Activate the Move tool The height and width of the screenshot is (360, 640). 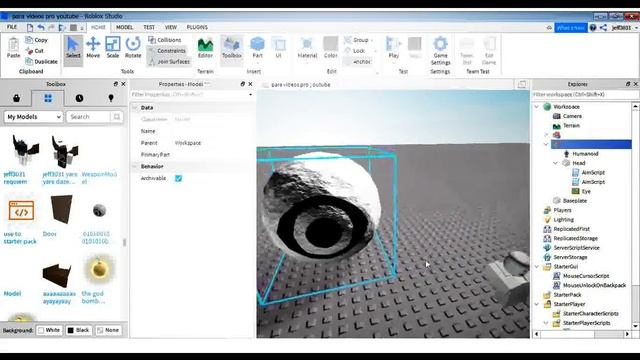(x=93, y=48)
